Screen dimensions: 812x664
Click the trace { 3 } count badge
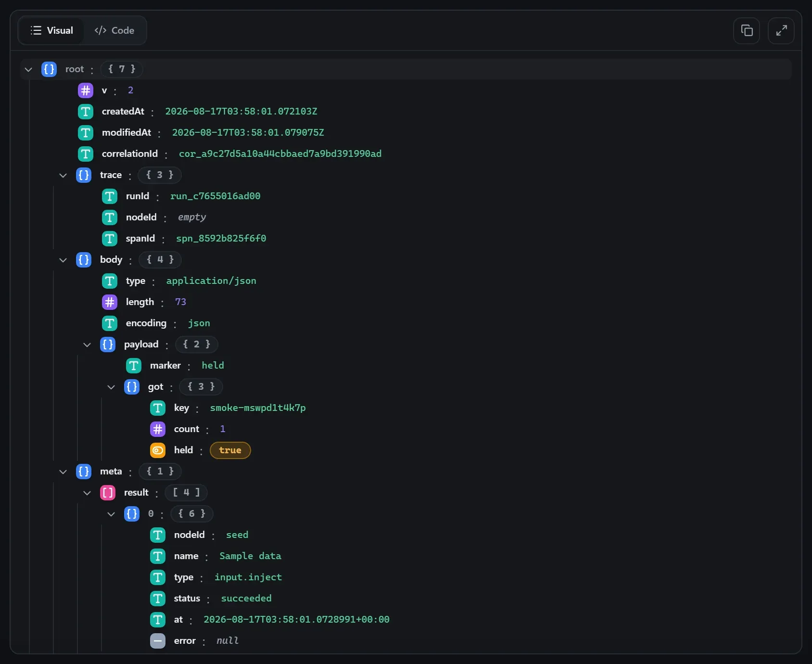(160, 175)
